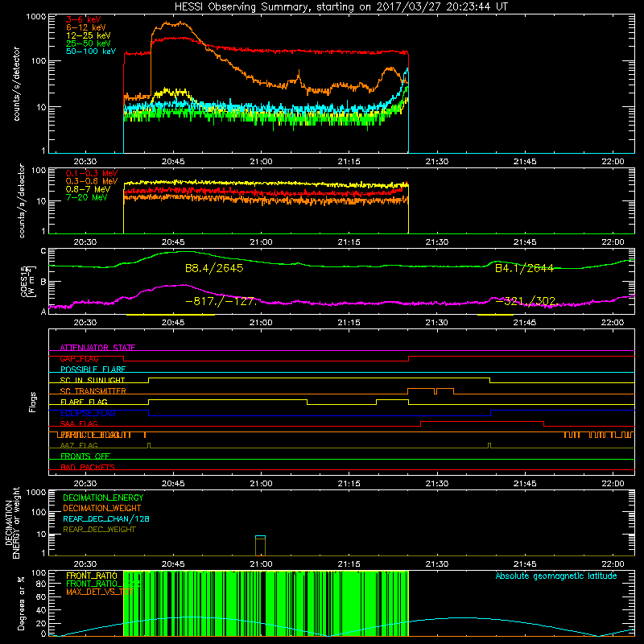Click the 0.1-0.3 MeV legend label

pos(92,173)
